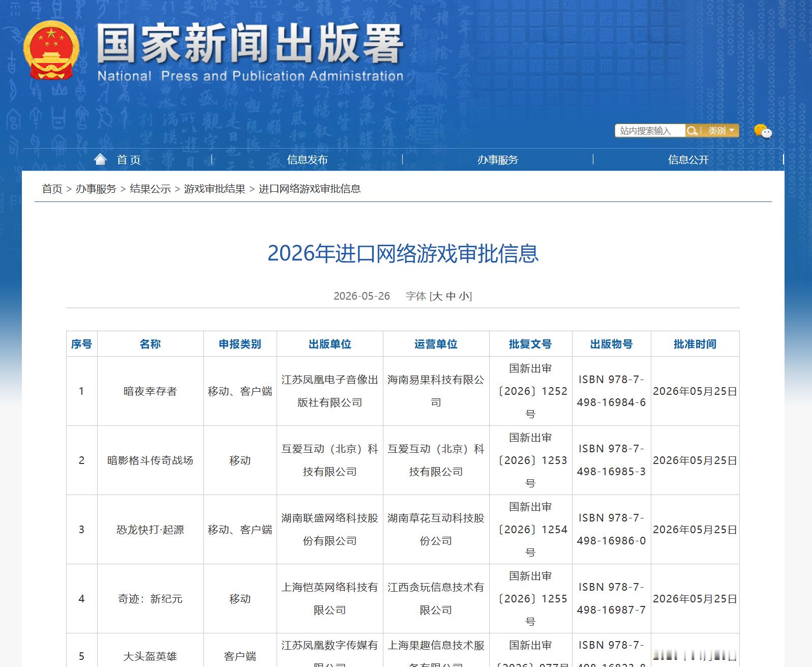Click the 出版单位 column header
The height and width of the screenshot is (667, 812).
[x=329, y=344]
